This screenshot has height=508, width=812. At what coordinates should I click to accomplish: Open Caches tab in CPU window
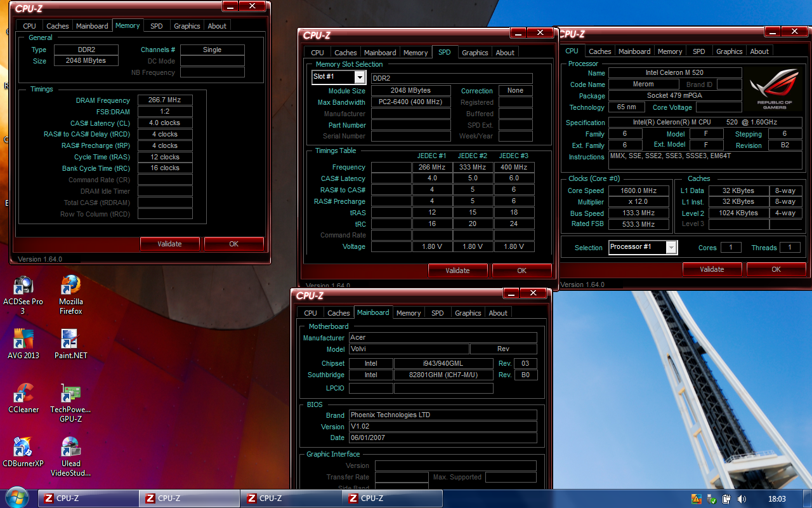[x=599, y=51]
